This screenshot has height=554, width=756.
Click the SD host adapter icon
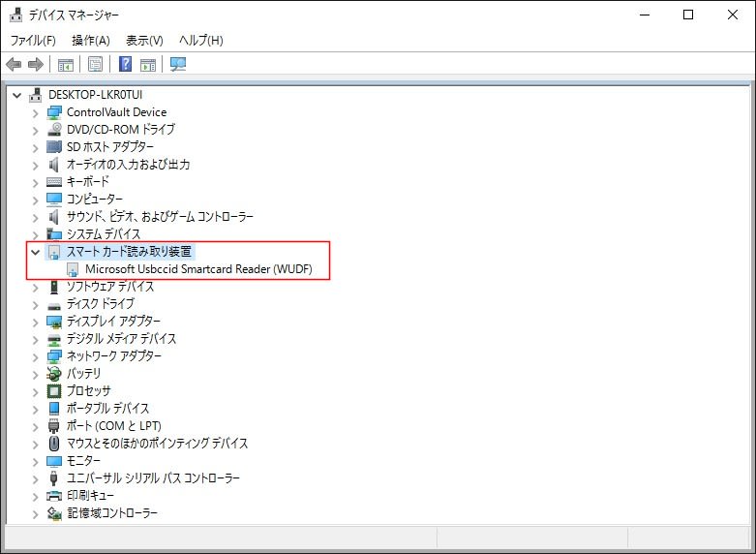coord(54,146)
